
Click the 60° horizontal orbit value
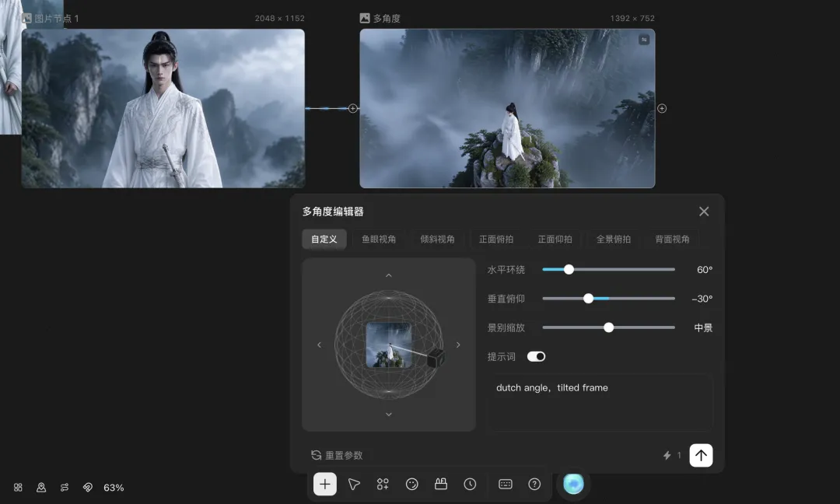pyautogui.click(x=705, y=269)
